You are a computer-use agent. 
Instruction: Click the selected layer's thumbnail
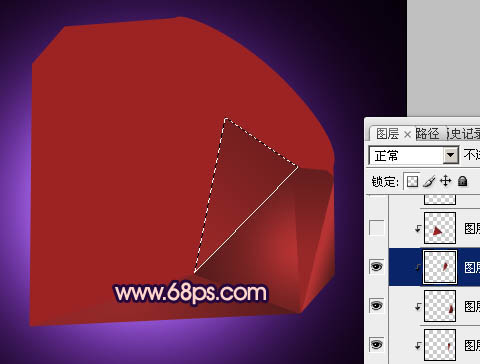(440, 267)
